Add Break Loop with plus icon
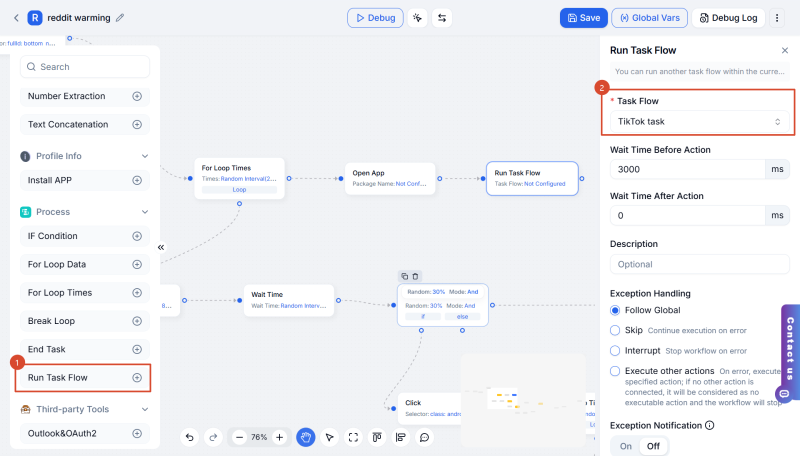 click(137, 321)
